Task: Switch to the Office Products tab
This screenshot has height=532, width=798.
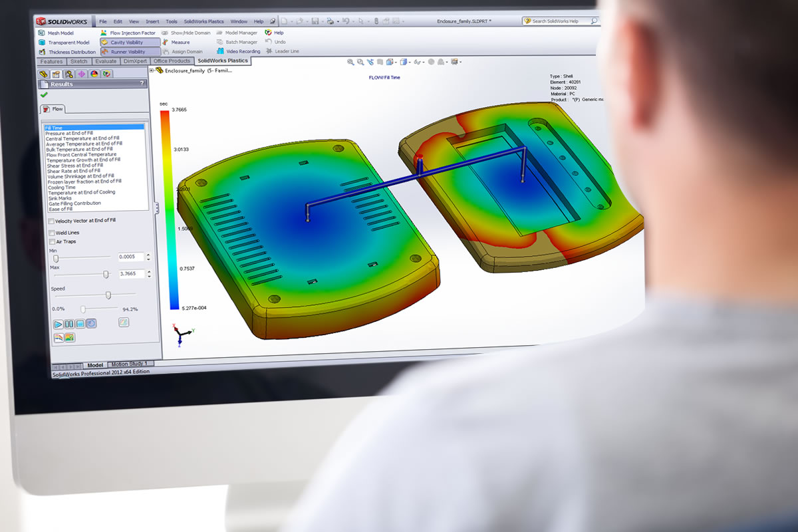Action: [173, 61]
